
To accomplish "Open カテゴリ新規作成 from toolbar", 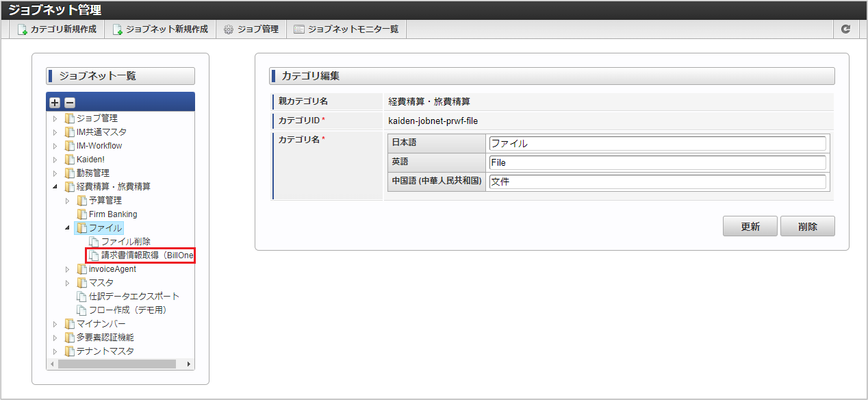I will click(x=57, y=29).
